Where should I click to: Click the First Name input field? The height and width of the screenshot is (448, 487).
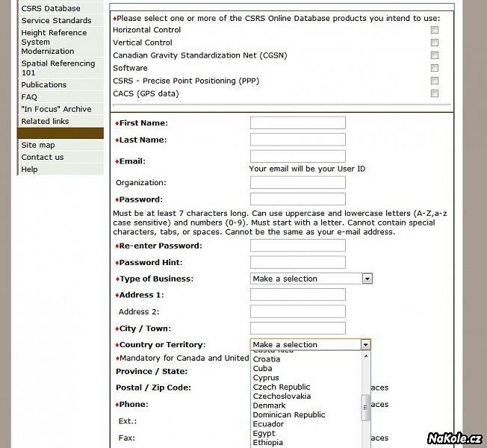click(298, 122)
